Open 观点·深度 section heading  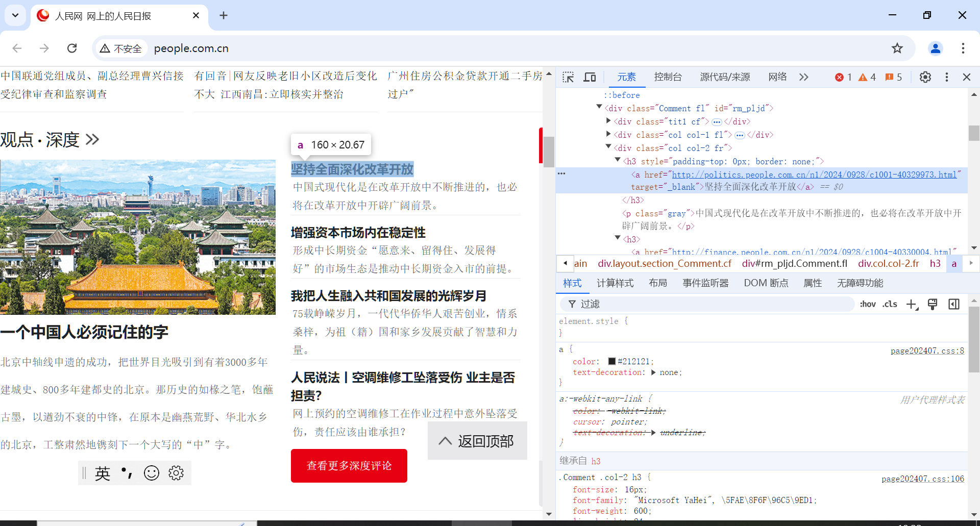(x=50, y=139)
